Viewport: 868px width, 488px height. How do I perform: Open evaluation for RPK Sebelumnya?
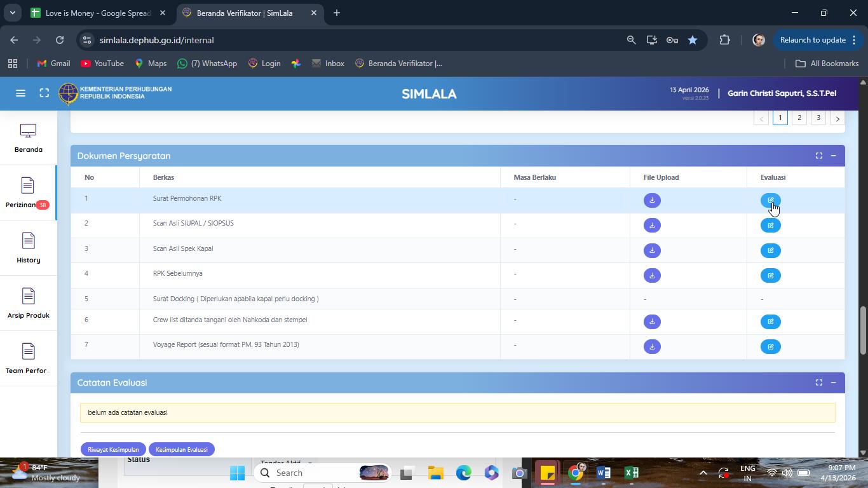pos(771,276)
